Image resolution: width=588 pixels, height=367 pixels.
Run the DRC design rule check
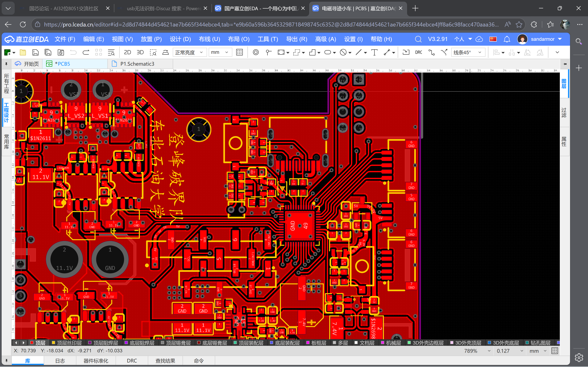[419, 52]
